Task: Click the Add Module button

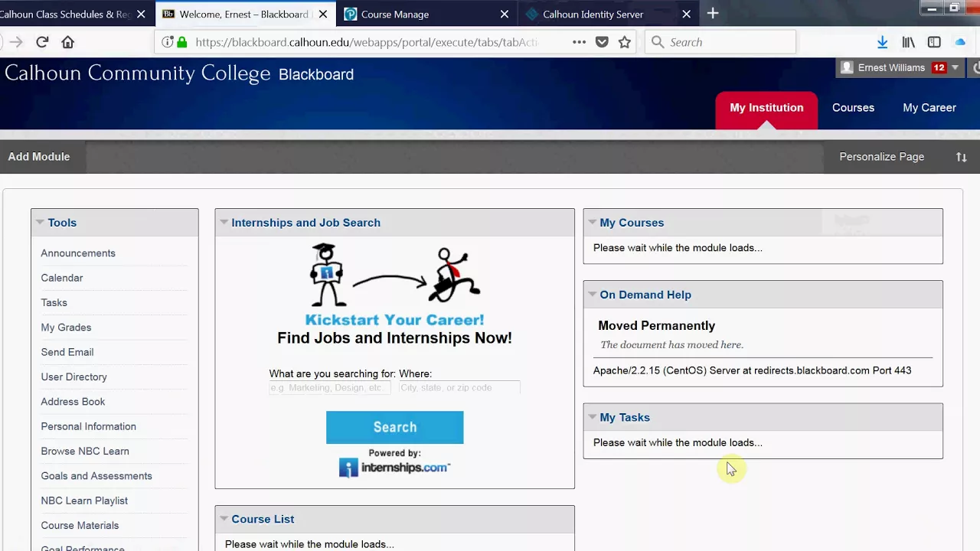Action: click(39, 157)
